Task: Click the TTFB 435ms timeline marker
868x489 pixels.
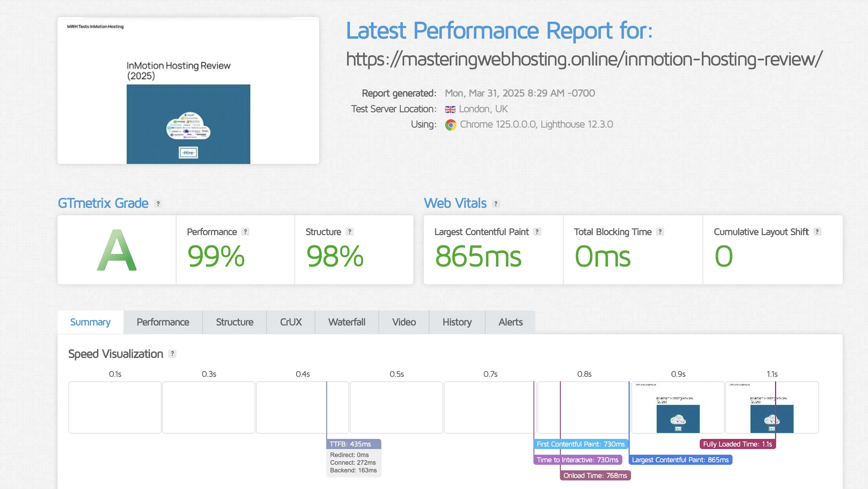Action: [353, 444]
